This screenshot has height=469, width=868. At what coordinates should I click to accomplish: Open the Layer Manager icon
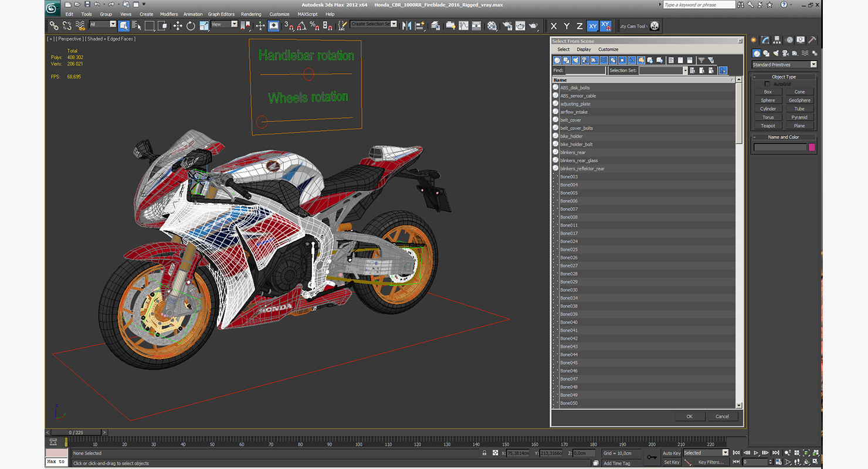tap(435, 26)
